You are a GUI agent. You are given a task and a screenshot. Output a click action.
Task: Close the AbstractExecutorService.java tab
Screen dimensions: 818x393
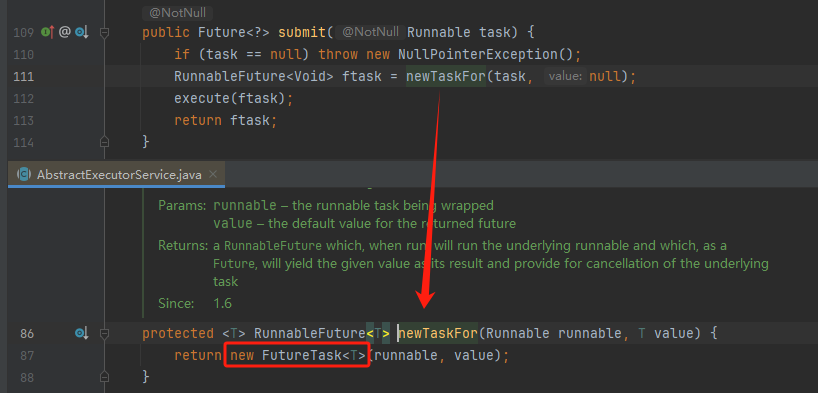(x=212, y=174)
